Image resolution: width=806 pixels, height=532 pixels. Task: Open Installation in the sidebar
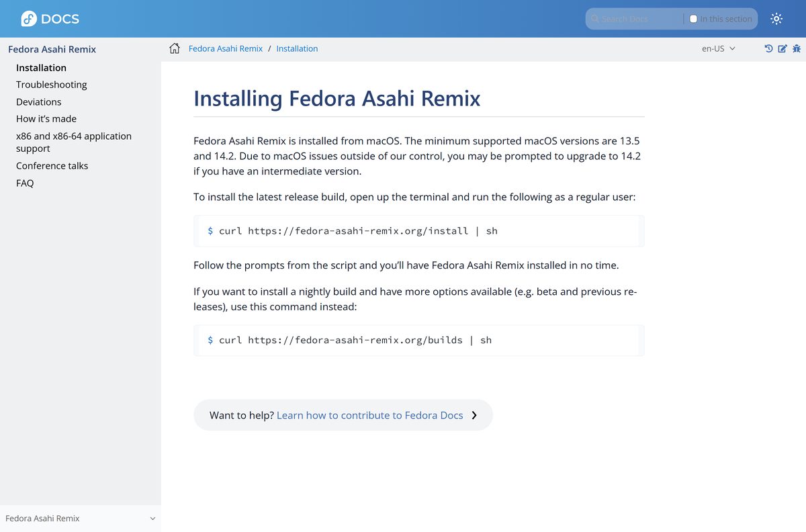[x=41, y=68]
